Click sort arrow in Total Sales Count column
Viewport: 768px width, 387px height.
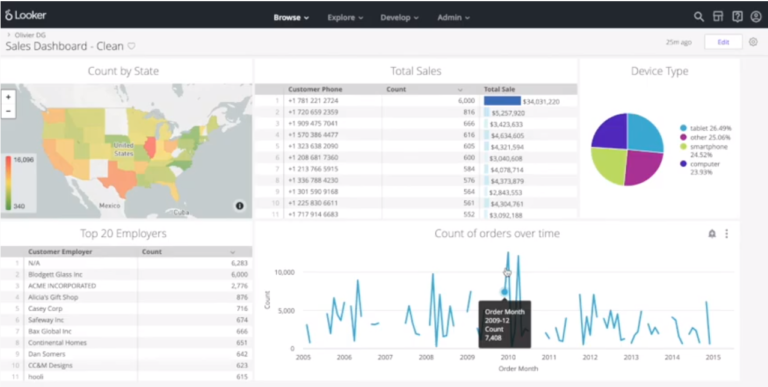point(460,90)
